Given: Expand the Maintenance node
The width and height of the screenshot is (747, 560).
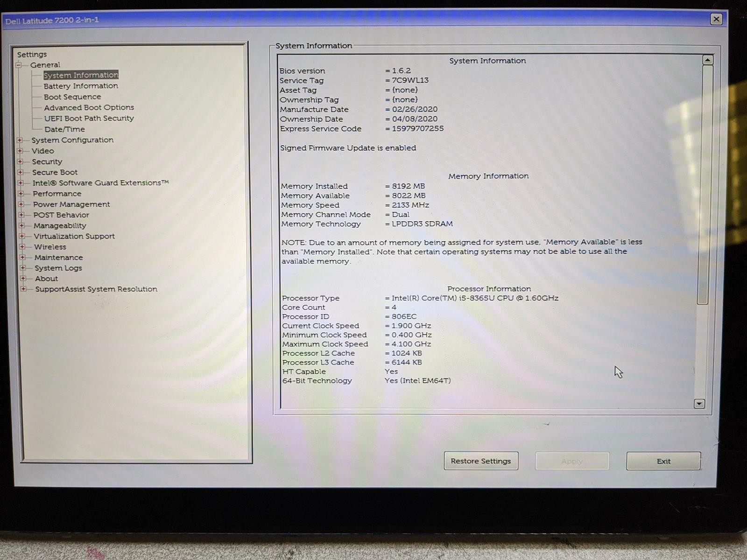Looking at the screenshot, I should (22, 257).
